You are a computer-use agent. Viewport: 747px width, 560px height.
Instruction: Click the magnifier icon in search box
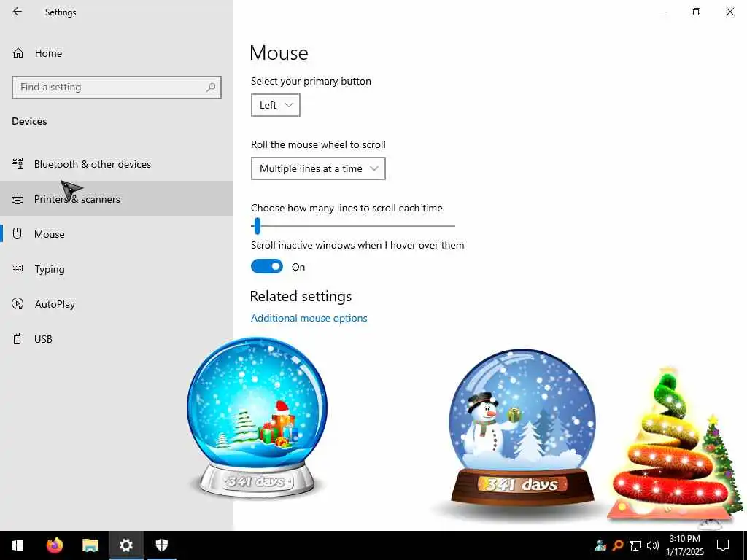coord(211,87)
